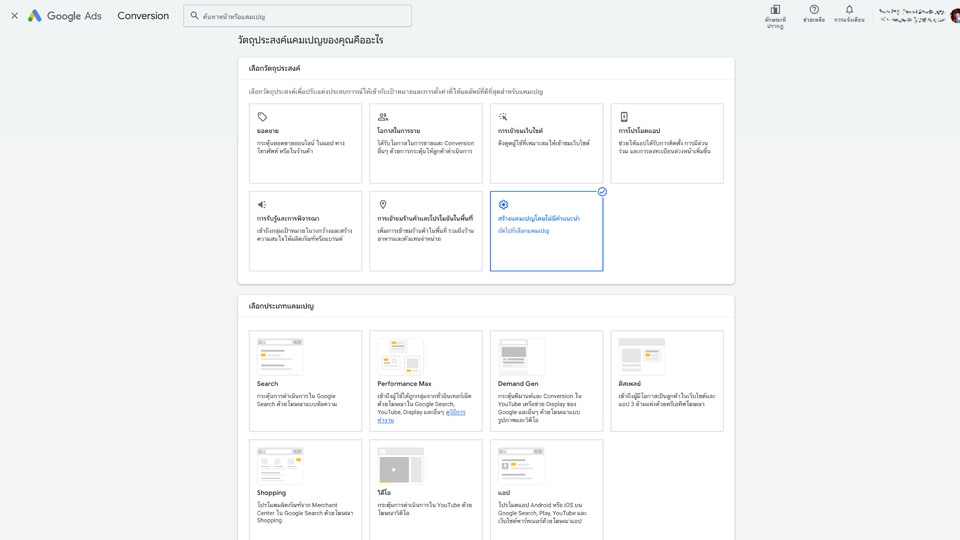Click the search field in the header
Viewport: 960px width, 540px height.
point(298,16)
